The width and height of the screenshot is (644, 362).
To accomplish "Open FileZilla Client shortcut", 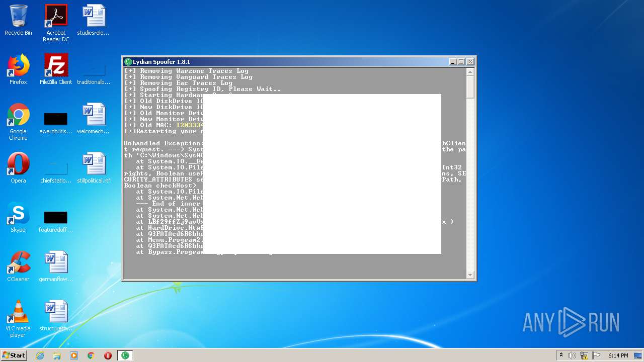I will [56, 69].
